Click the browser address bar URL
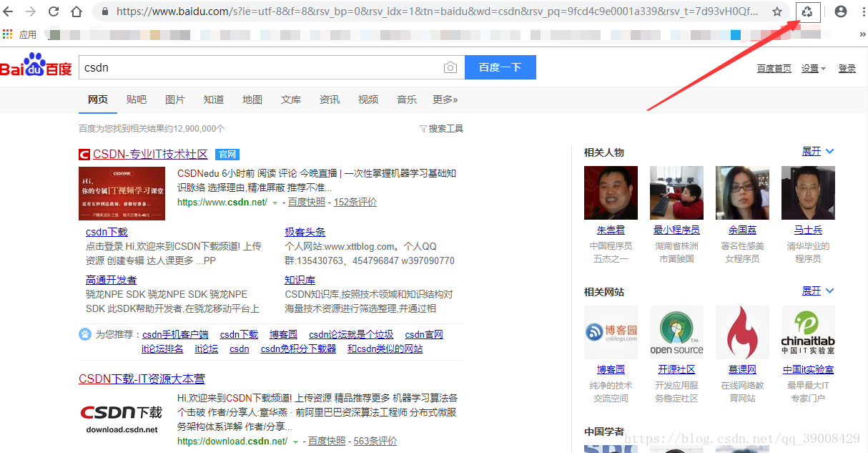The width and height of the screenshot is (868, 453). pos(438,11)
